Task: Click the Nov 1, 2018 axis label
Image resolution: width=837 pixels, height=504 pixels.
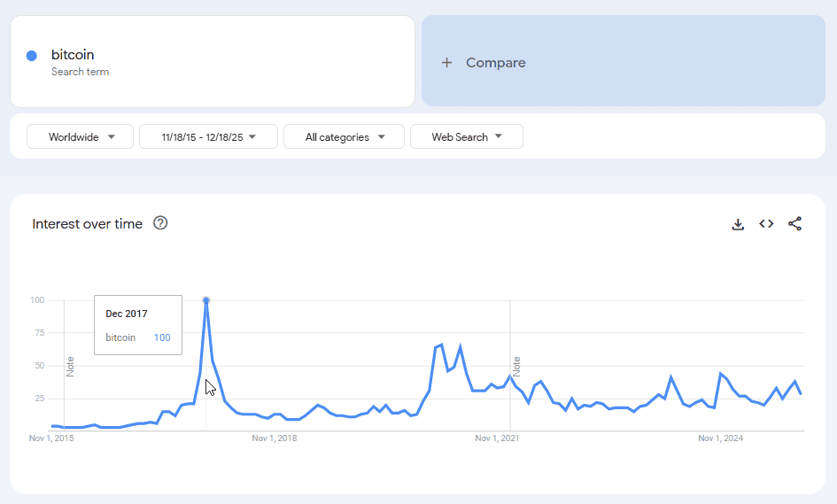Action: 275,438
